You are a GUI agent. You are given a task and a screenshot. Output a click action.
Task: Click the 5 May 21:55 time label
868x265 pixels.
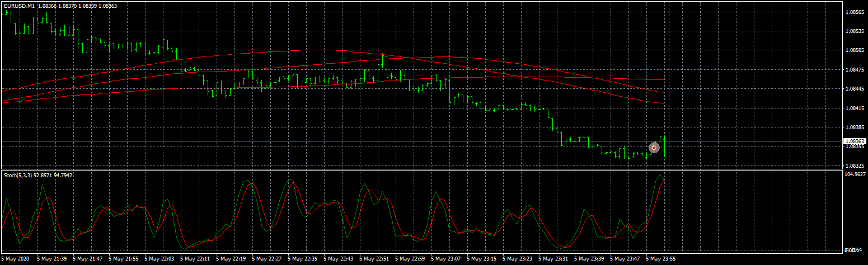124,259
